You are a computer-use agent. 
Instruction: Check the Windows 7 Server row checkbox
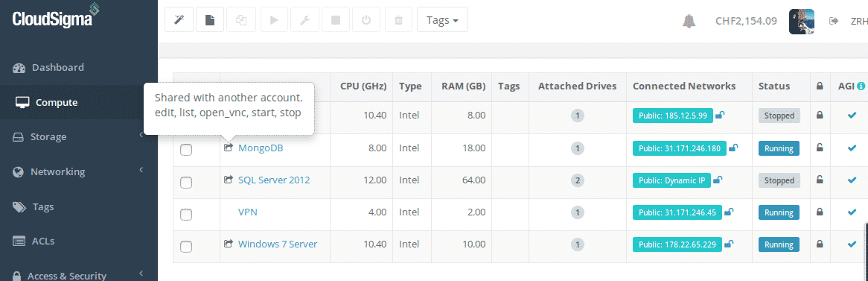(x=187, y=247)
